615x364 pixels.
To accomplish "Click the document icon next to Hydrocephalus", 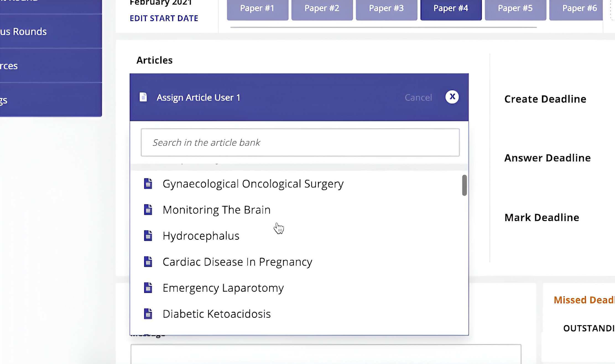I will click(148, 236).
